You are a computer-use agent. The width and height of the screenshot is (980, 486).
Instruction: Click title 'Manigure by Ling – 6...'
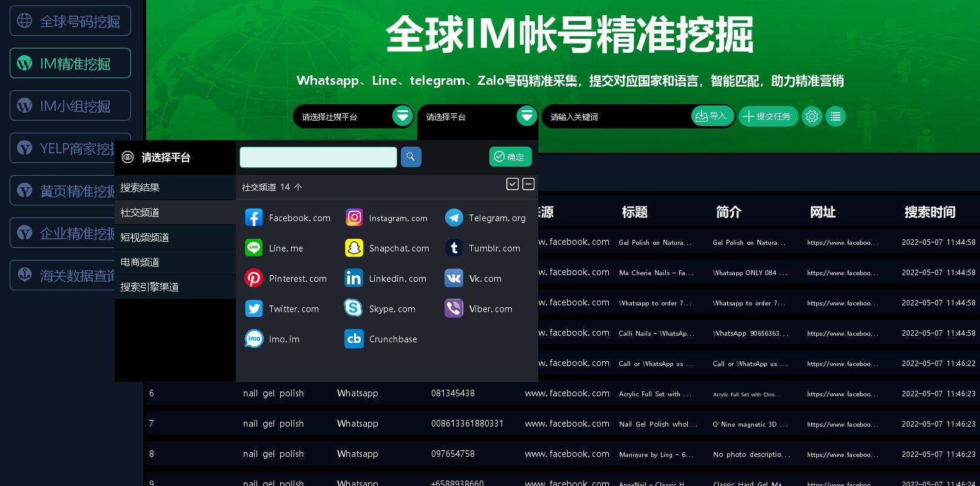coord(656,454)
